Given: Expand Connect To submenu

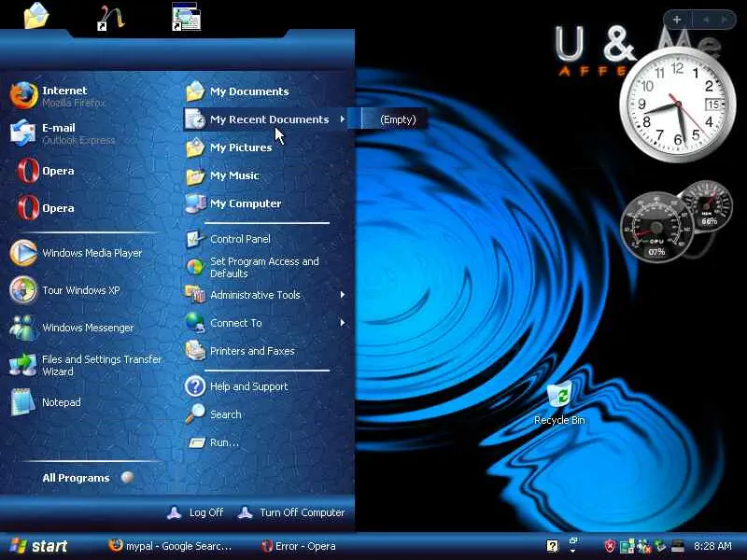Looking at the screenshot, I should click(x=267, y=323).
